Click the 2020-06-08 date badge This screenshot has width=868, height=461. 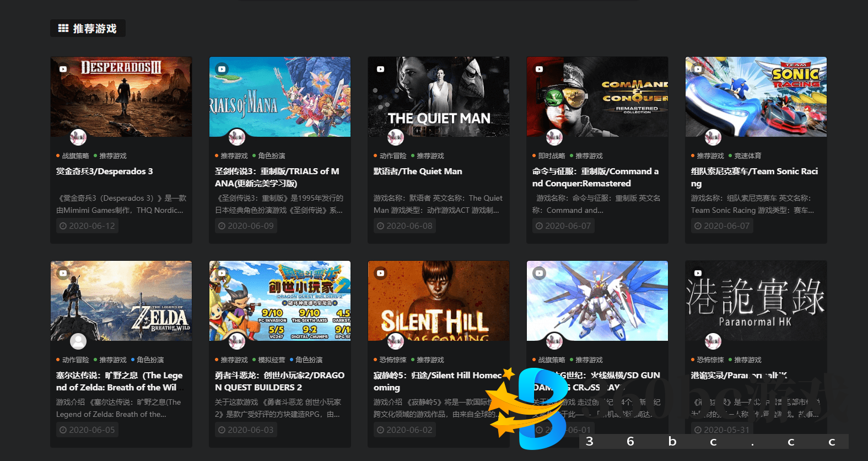(x=405, y=226)
